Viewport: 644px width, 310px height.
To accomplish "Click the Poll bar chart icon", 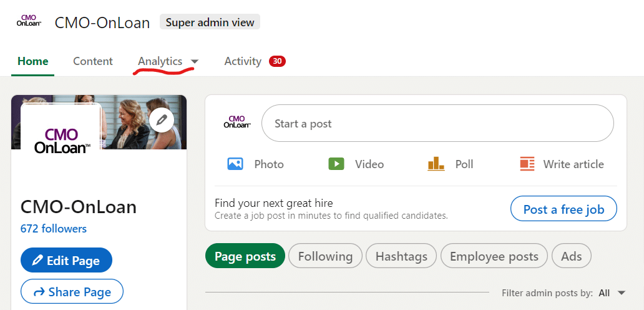I will click(436, 164).
